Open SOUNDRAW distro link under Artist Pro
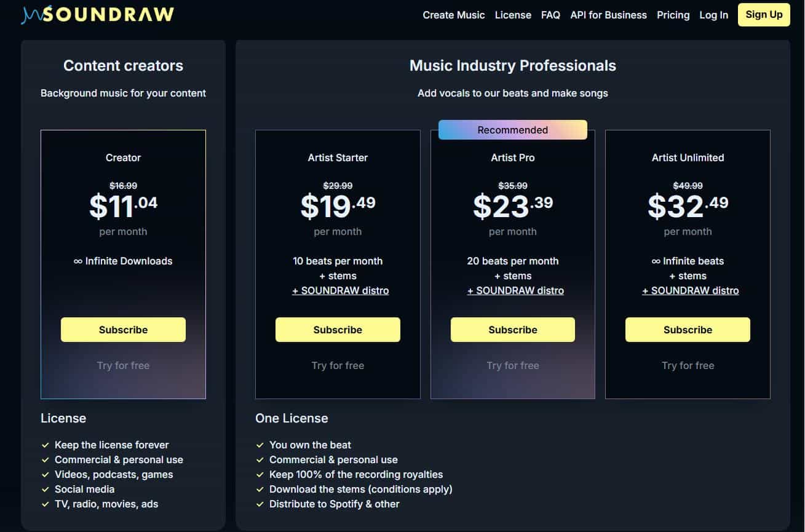Image resolution: width=805 pixels, height=532 pixels. (x=515, y=290)
